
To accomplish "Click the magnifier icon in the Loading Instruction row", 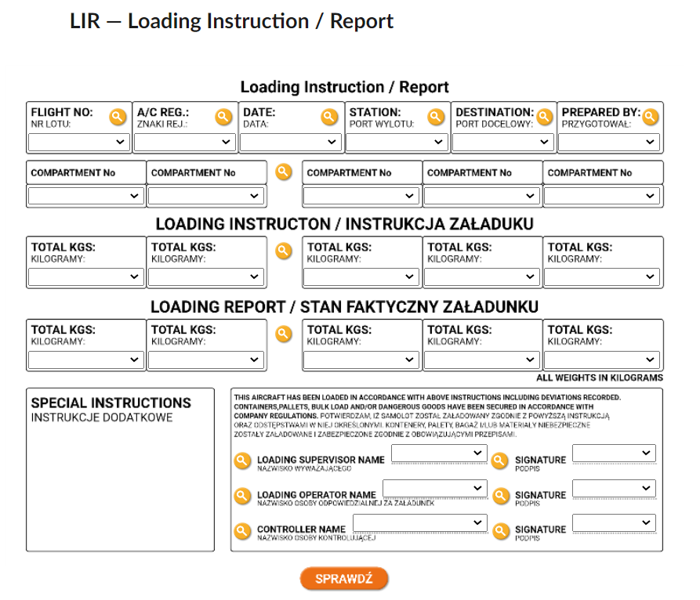I will [x=284, y=251].
